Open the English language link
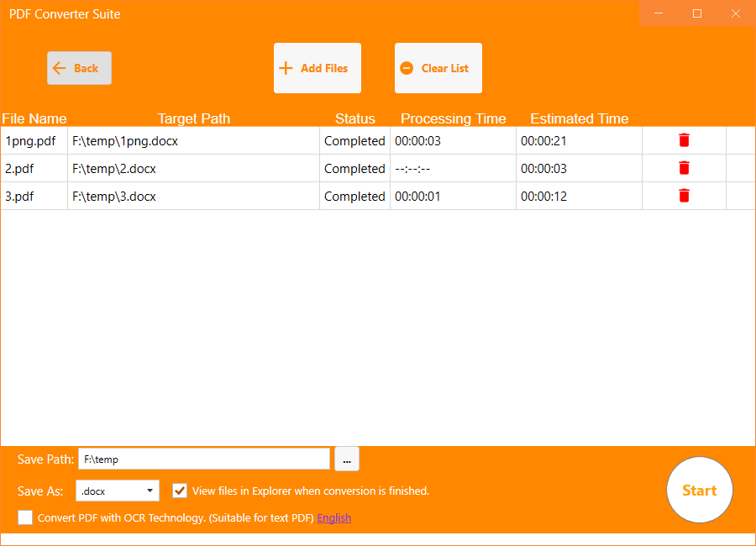This screenshot has width=756, height=546. (x=333, y=517)
